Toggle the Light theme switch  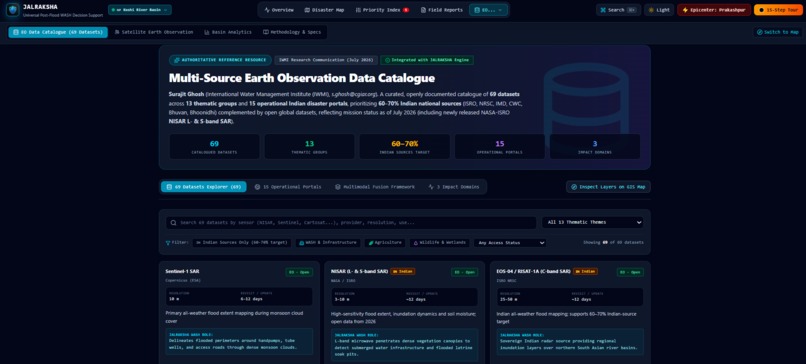659,10
